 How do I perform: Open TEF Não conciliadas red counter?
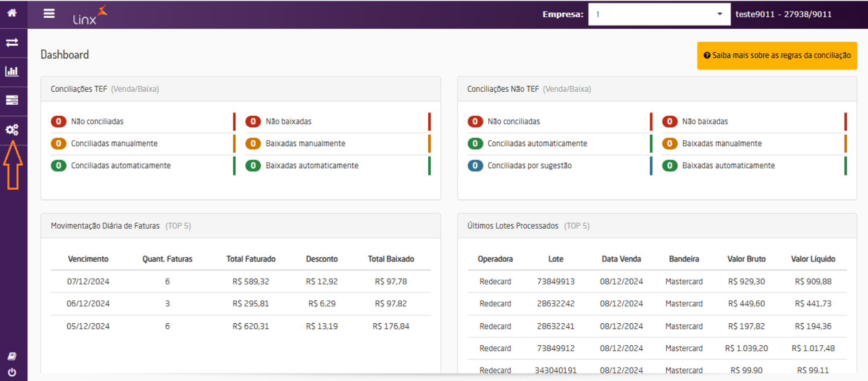pos(59,122)
